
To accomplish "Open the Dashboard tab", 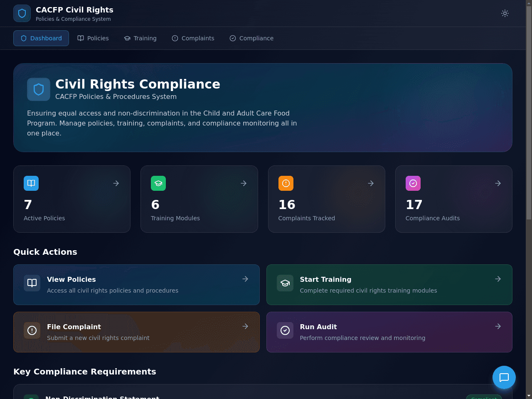I will tap(41, 38).
